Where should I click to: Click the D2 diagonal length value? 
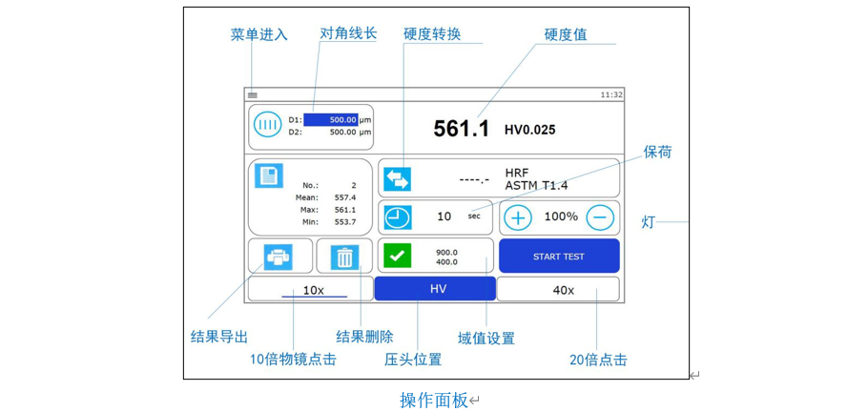(x=340, y=133)
